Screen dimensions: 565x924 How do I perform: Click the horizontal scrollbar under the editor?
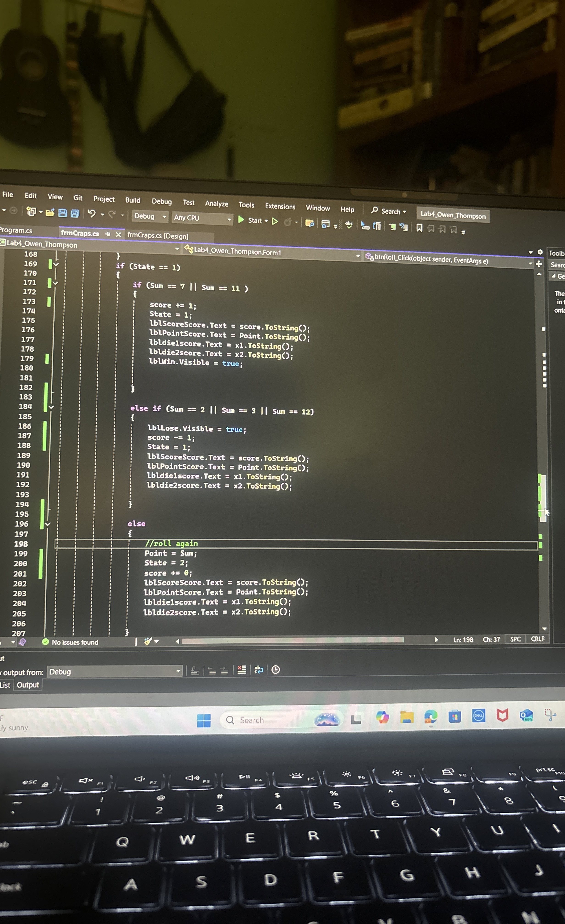pyautogui.click(x=293, y=641)
